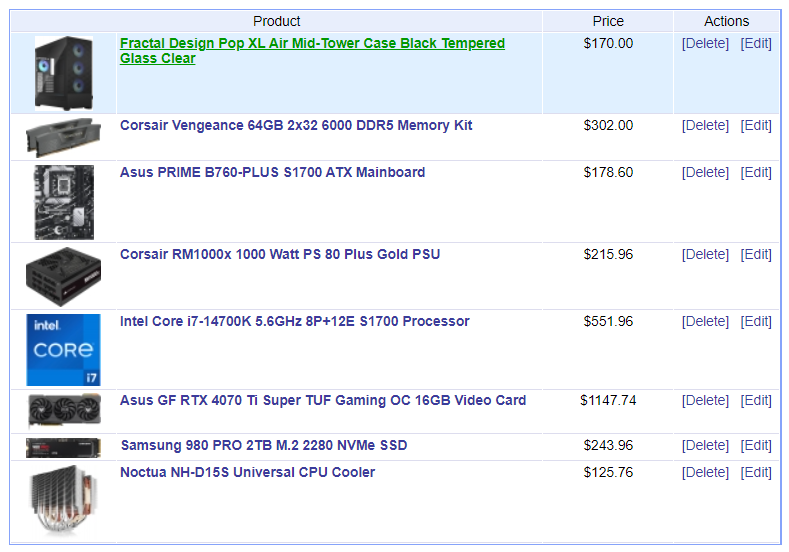Edit the Fractal Design case row
Viewport: 789px width, 552px height.
756,44
